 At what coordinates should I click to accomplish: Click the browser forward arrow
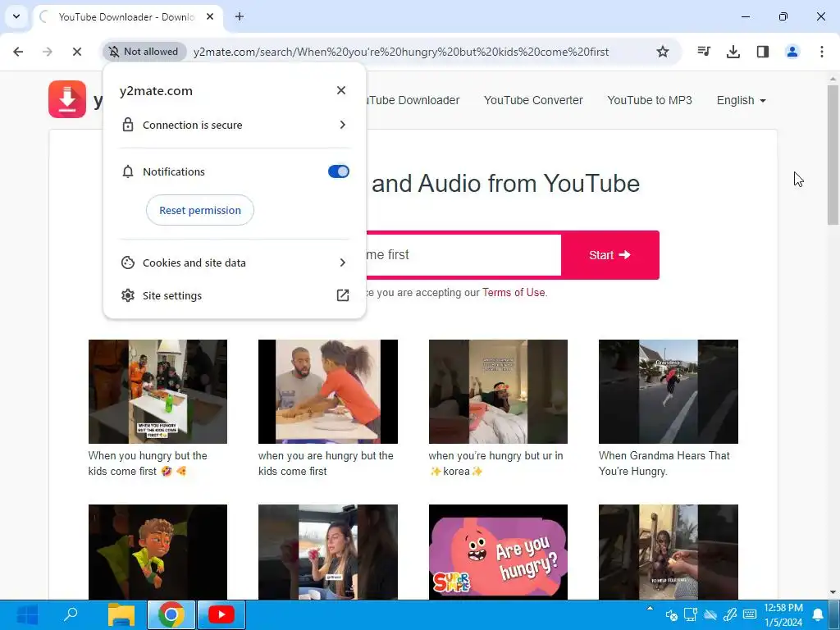coord(47,52)
